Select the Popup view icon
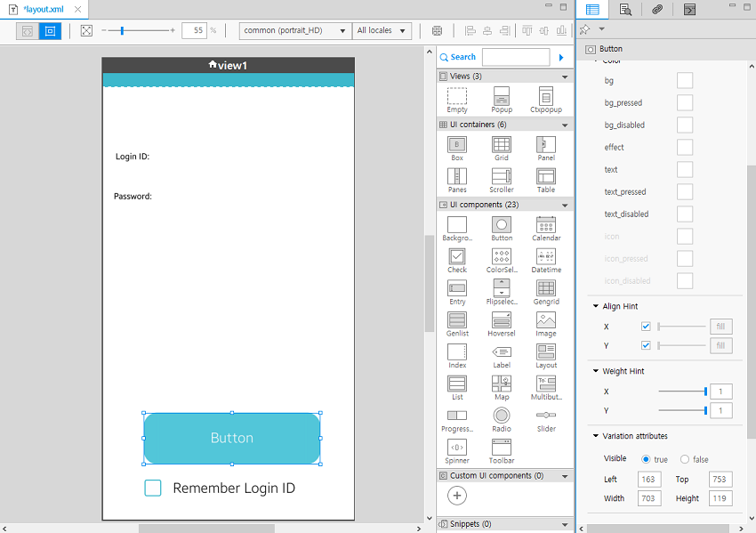 [502, 96]
